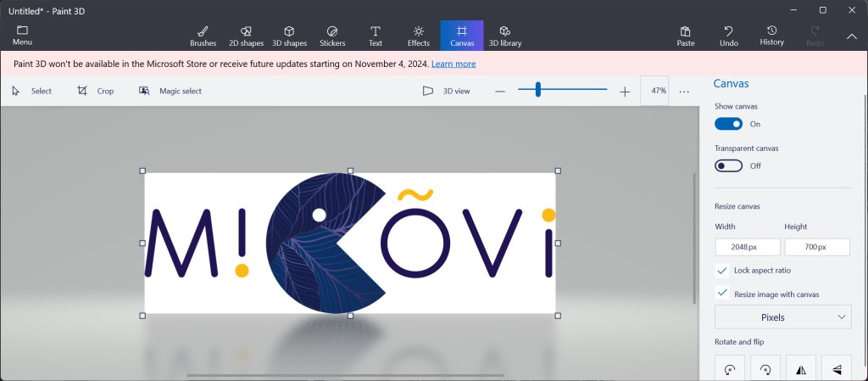The width and height of the screenshot is (868, 381).
Task: Click the top-left canvas resize handle
Action: tap(142, 171)
